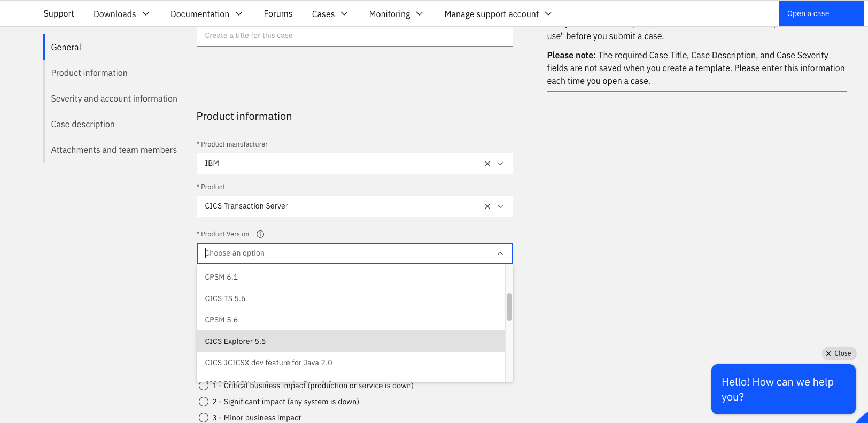Image resolution: width=868 pixels, height=423 pixels.
Task: Open the Cases menu
Action: pyautogui.click(x=330, y=14)
